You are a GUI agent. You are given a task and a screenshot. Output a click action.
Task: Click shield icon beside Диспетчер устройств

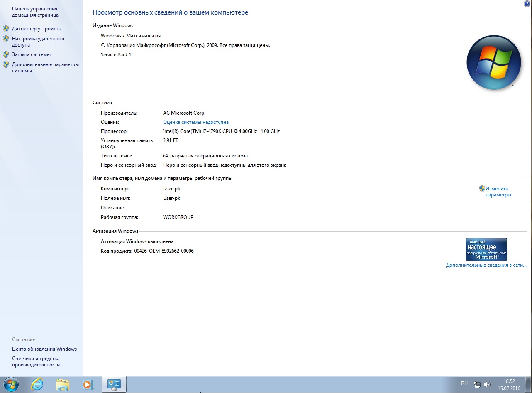click(6, 29)
